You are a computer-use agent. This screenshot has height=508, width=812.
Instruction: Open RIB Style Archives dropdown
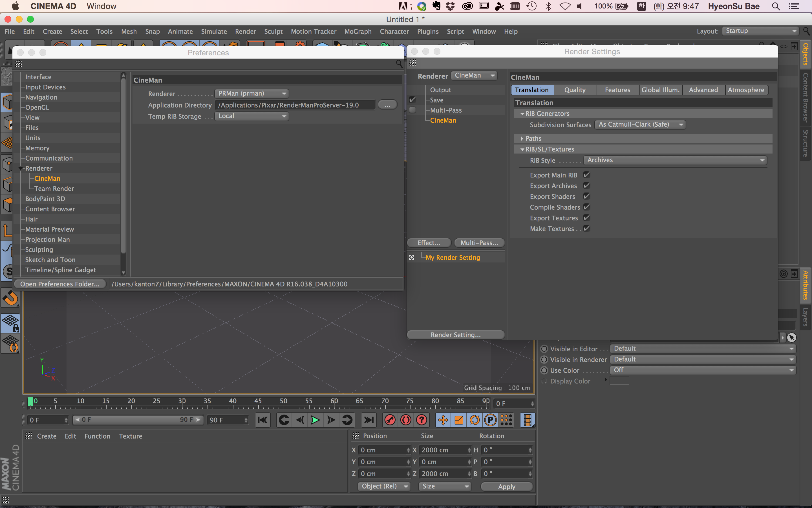(675, 160)
